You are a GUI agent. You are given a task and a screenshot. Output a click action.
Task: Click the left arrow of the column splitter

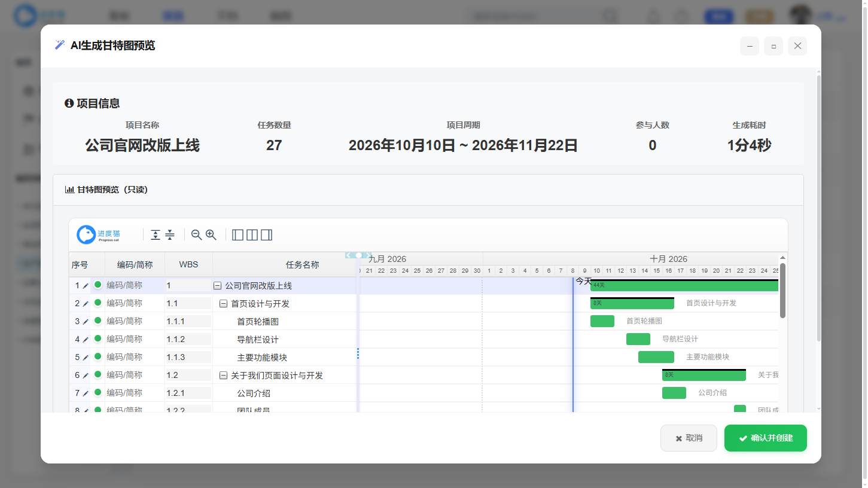[349, 255]
